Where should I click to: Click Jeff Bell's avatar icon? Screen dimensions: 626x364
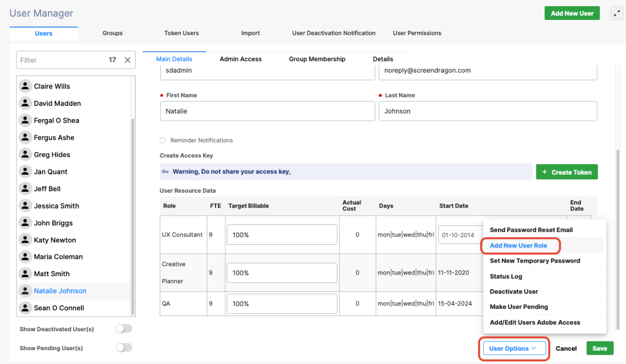click(25, 189)
